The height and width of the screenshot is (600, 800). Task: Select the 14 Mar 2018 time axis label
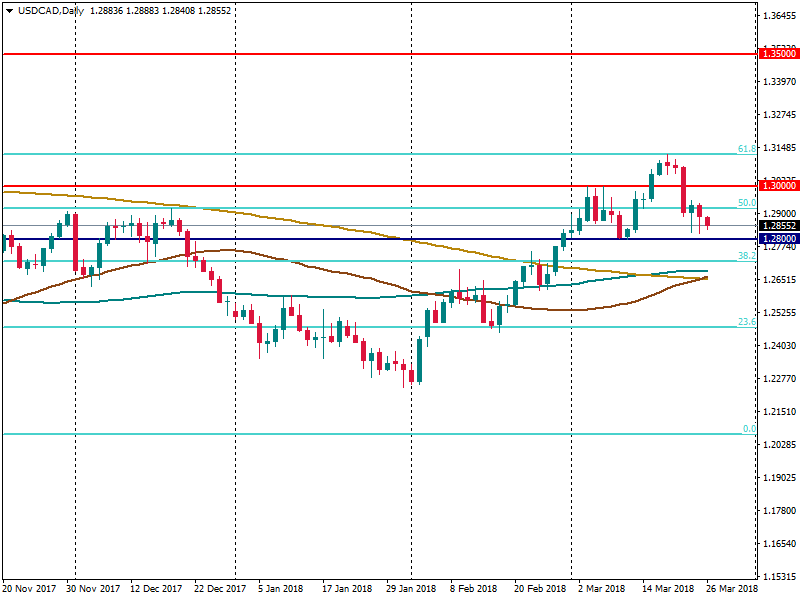[x=668, y=589]
